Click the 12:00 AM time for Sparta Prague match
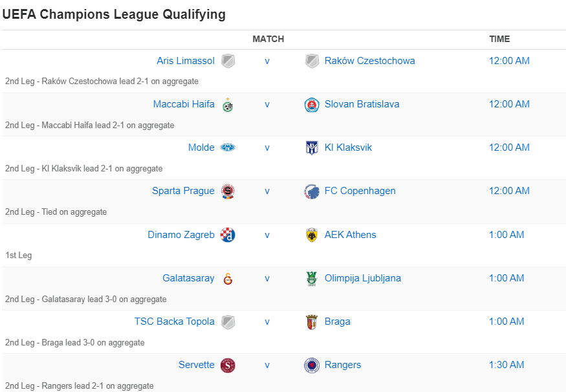Image resolution: width=566 pixels, height=392 pixels. tap(509, 190)
